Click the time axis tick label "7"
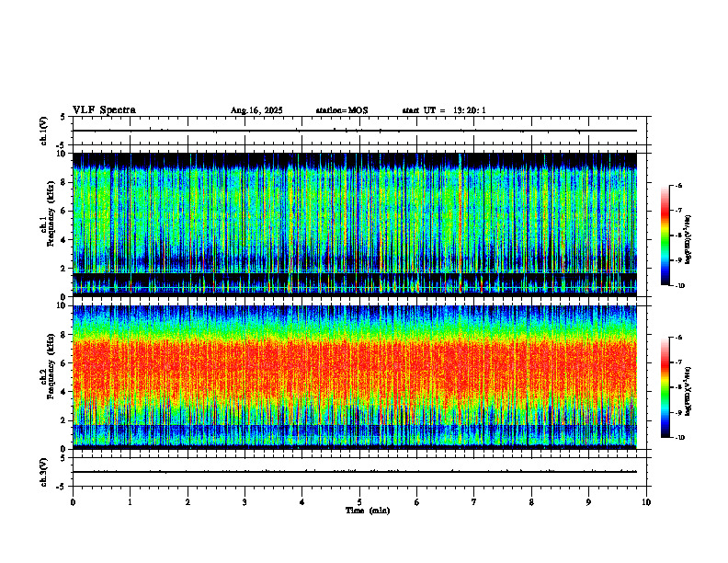Viewport: 728px width, 563px height. (x=474, y=502)
